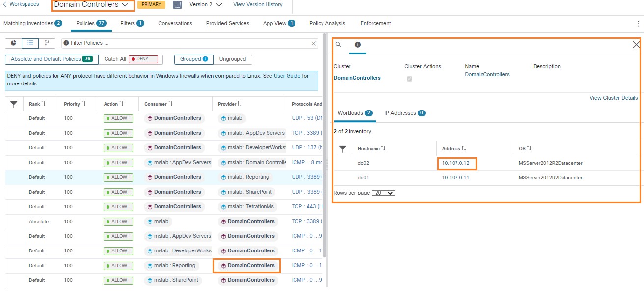This screenshot has width=644, height=306.
Task: Open the Policy Analysis tab
Action: click(327, 23)
